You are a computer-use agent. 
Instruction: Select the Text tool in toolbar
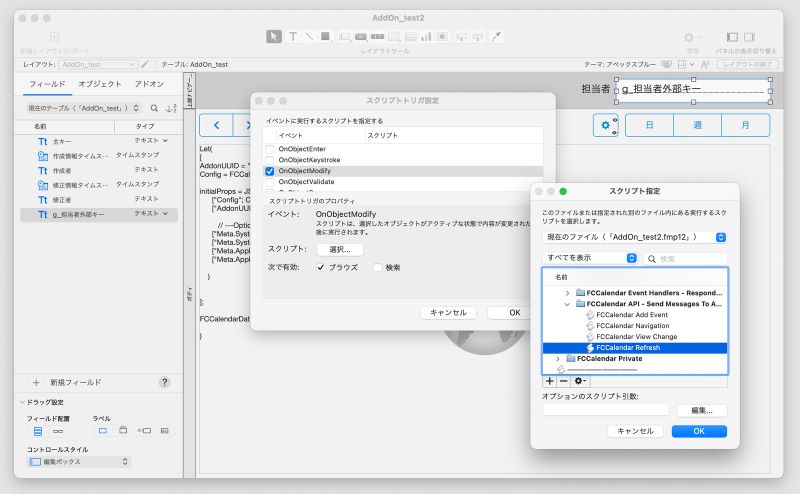(293, 36)
